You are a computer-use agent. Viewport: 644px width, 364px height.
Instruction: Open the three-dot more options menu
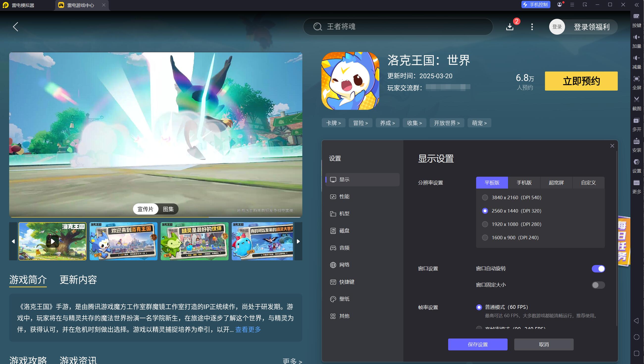point(532,27)
